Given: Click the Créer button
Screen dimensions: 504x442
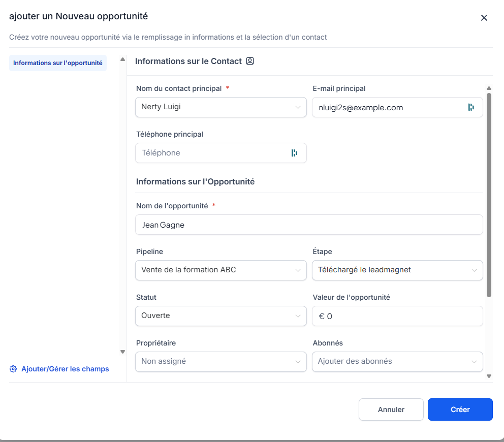Looking at the screenshot, I should (460, 409).
